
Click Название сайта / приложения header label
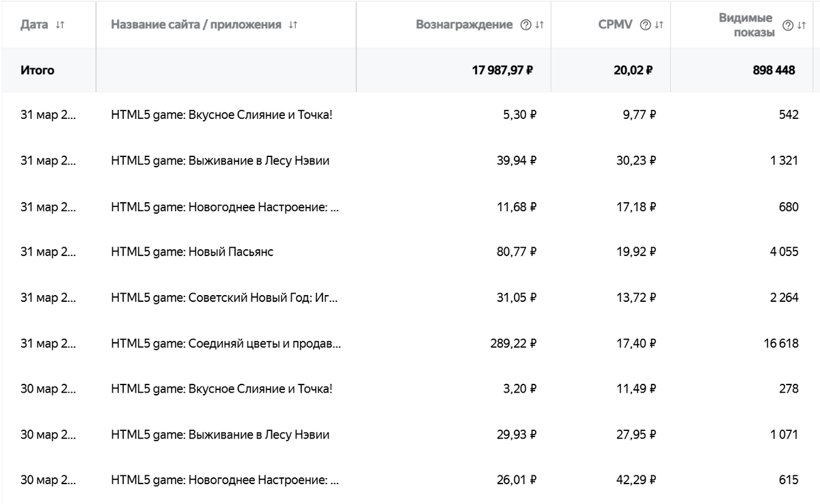click(196, 25)
